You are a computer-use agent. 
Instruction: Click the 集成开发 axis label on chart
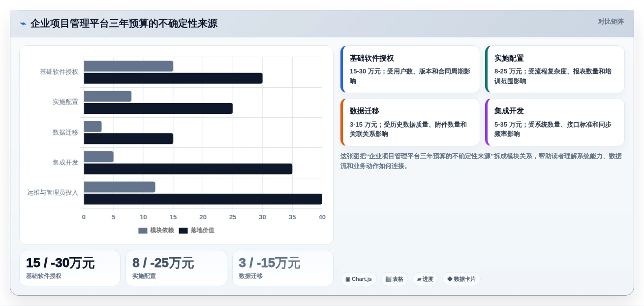pyautogui.click(x=65, y=163)
